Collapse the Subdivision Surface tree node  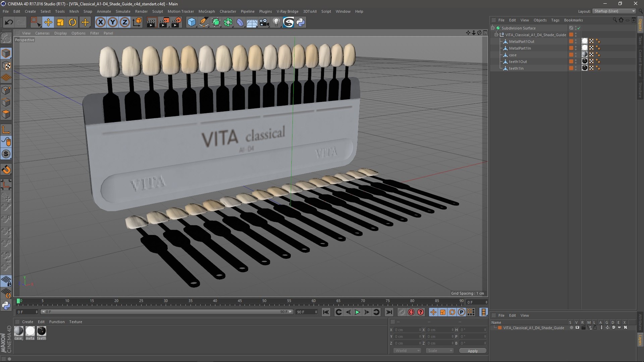pyautogui.click(x=493, y=28)
